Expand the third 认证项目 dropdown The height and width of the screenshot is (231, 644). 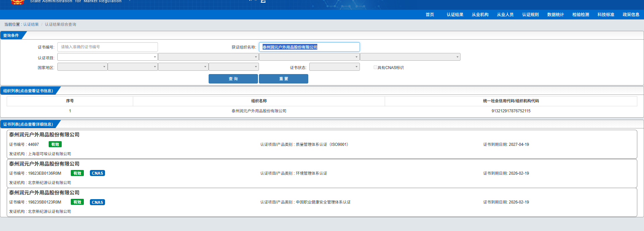click(x=309, y=57)
